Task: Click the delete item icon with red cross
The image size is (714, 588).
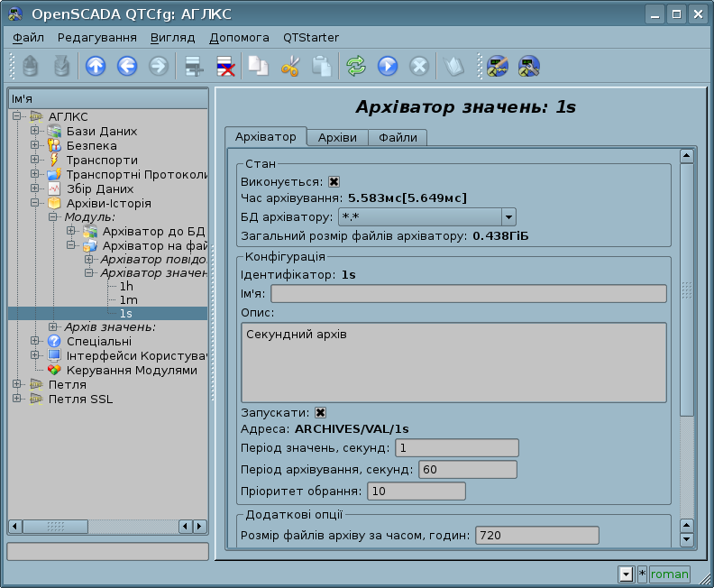Action: tap(225, 67)
